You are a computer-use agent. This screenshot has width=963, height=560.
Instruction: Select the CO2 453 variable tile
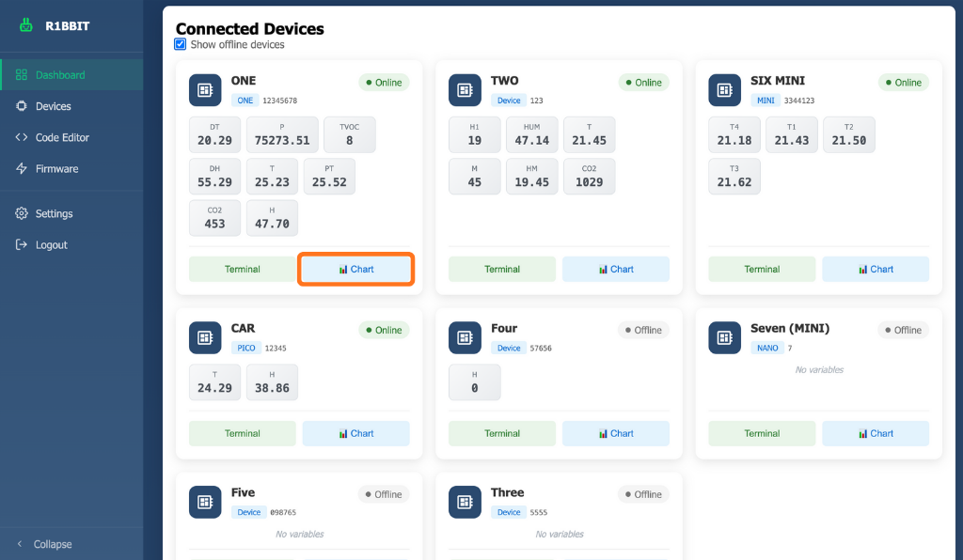pyautogui.click(x=214, y=218)
